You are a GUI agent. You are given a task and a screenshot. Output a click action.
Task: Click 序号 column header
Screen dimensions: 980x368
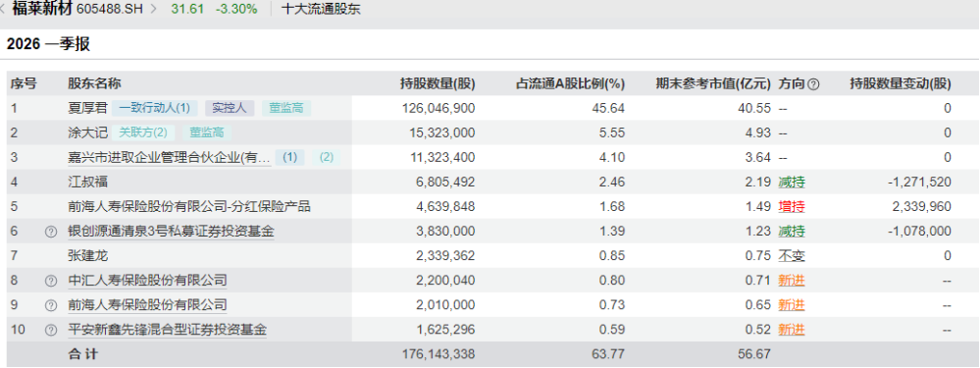(24, 83)
